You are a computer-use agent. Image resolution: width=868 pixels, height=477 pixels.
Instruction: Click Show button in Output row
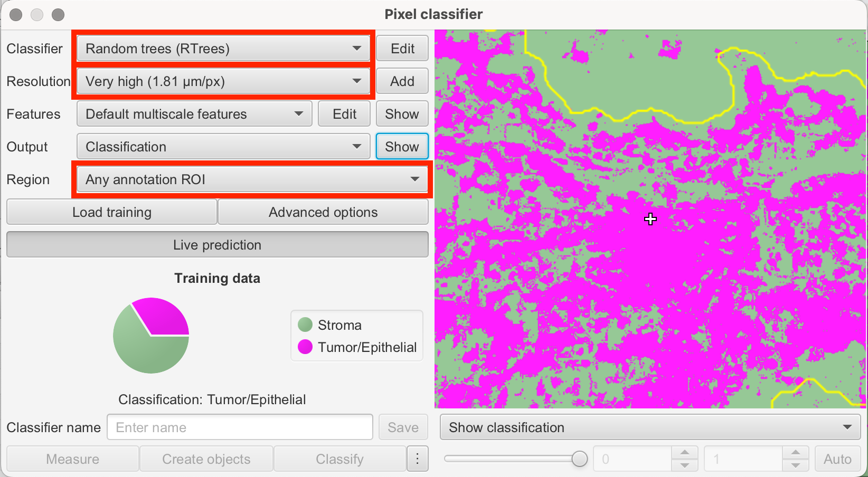click(x=402, y=147)
